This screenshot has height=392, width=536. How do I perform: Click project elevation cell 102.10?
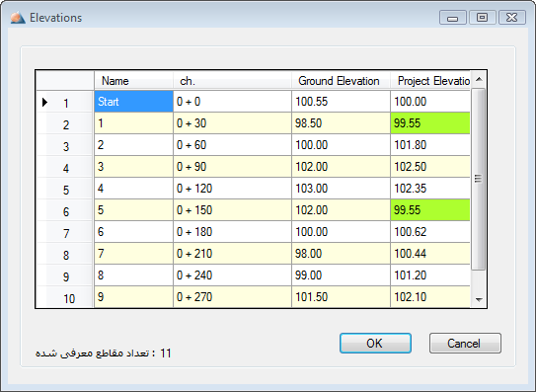click(x=430, y=297)
